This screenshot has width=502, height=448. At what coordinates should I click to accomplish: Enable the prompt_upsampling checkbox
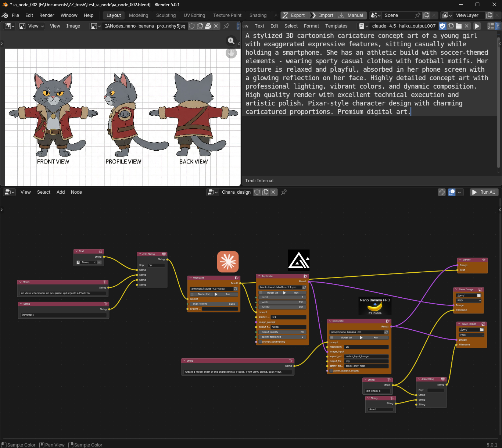click(260, 342)
